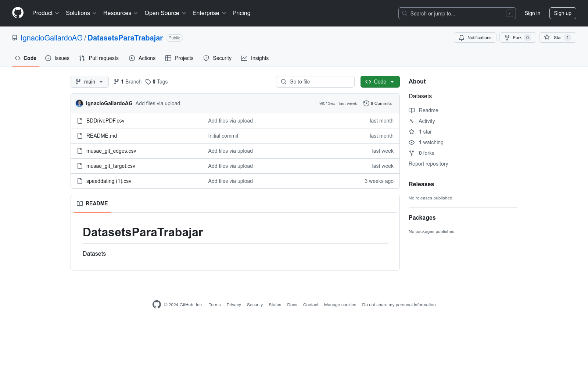
Task: Click the slash shortcut key icon in search
Action: (x=509, y=13)
